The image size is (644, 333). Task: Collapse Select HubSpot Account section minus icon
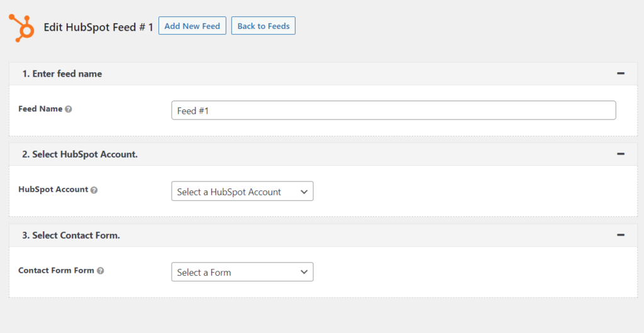(621, 154)
